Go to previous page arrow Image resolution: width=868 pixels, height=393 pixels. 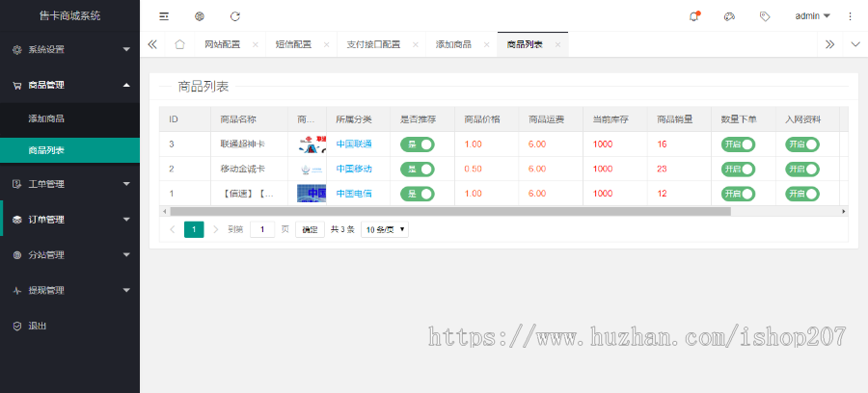coord(173,229)
